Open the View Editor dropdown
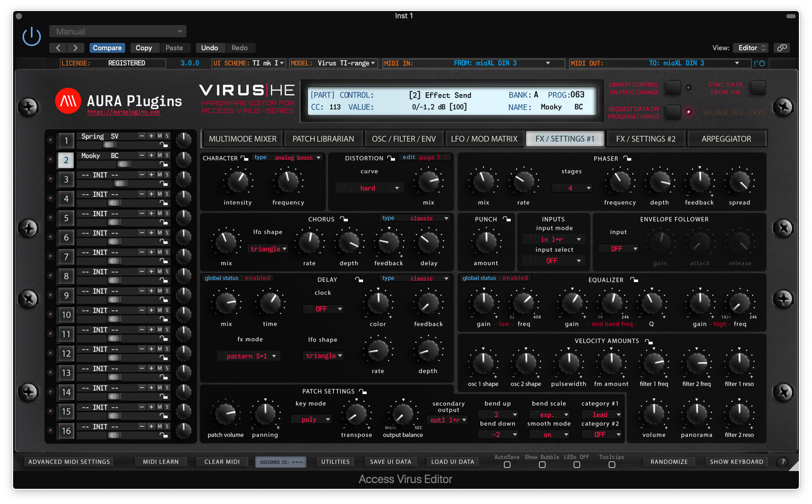 coord(750,48)
